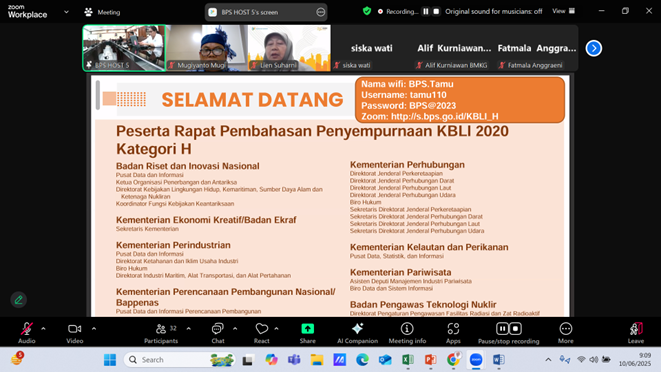Select Lien Suharni video thumbnail
The width and height of the screenshot is (661, 372).
pos(289,48)
